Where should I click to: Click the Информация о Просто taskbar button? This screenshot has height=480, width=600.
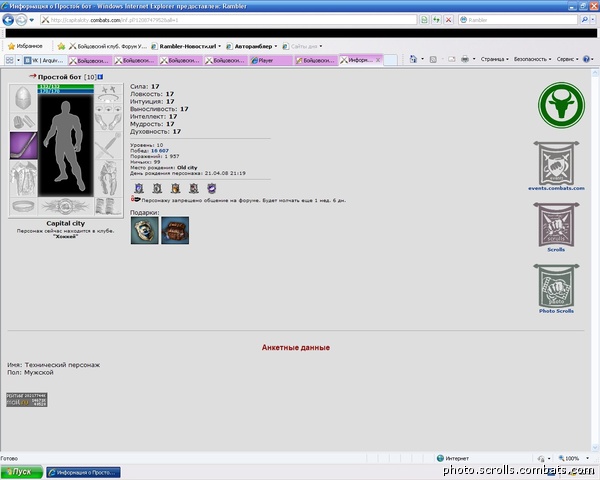(x=83, y=472)
